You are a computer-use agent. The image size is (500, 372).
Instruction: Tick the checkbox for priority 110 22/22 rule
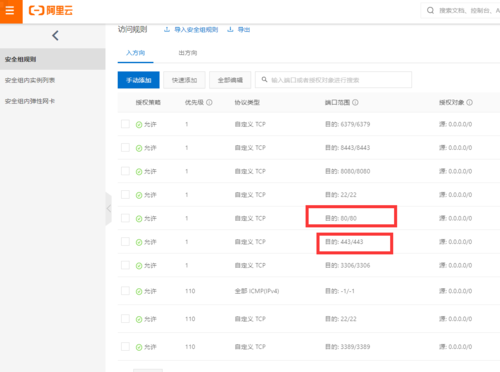(125, 319)
